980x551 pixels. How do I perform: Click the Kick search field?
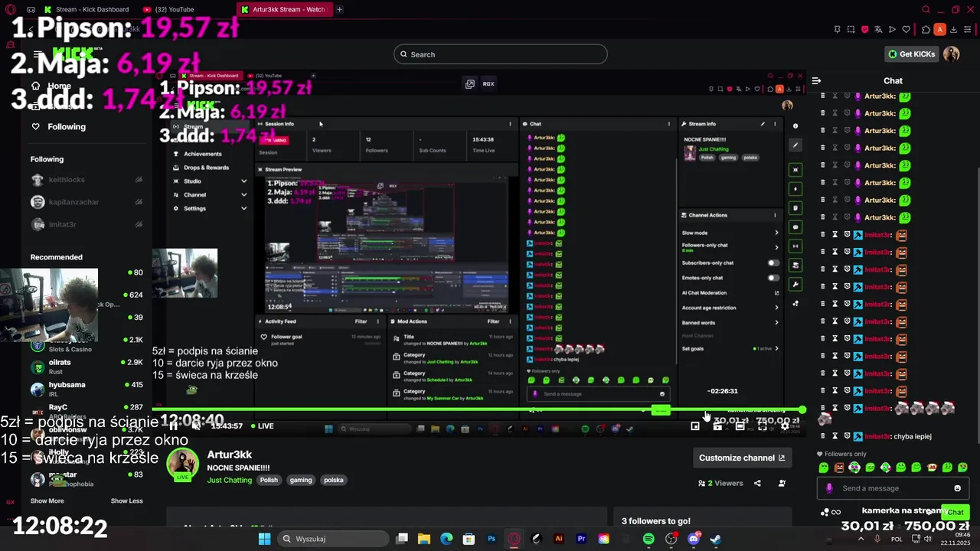[x=501, y=54]
